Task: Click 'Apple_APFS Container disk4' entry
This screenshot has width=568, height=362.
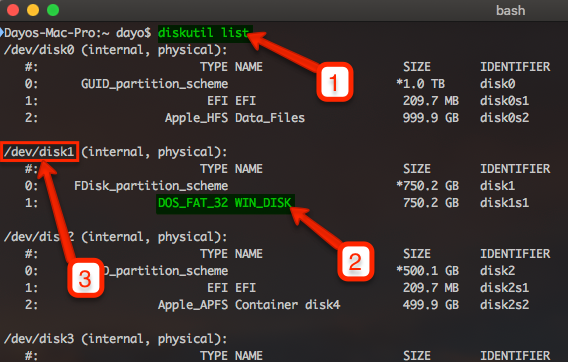Action: click(x=249, y=305)
